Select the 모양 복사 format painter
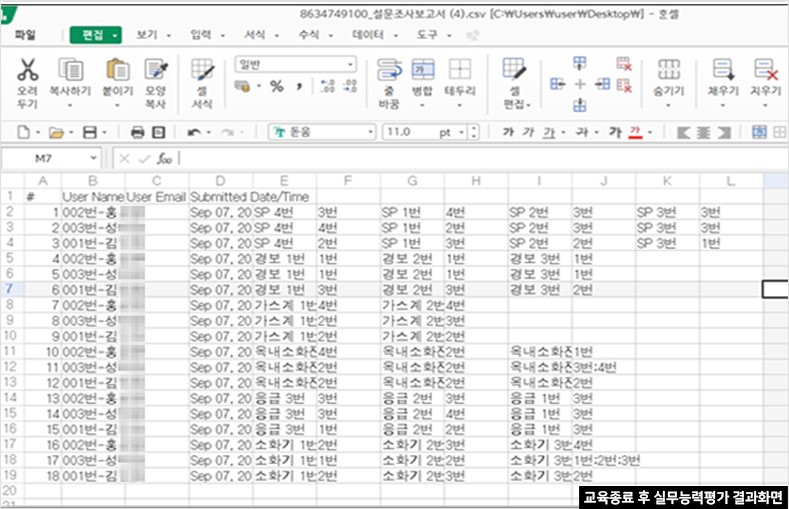 click(155, 69)
